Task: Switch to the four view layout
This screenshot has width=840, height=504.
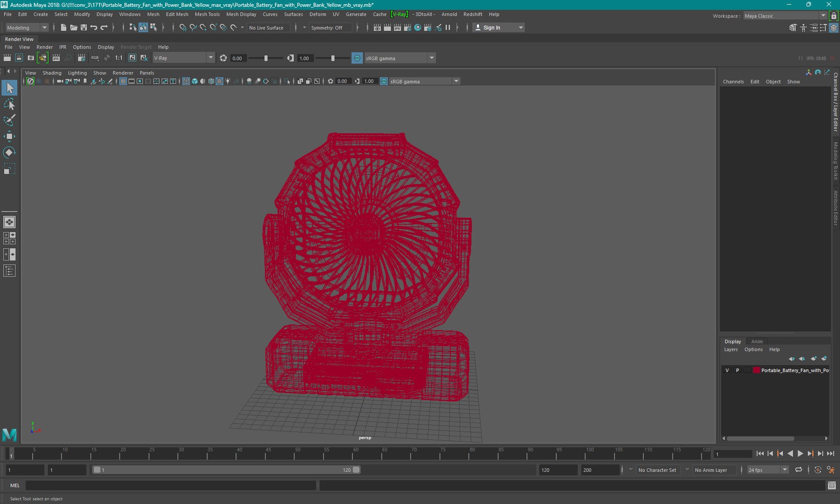Action: pos(9,238)
